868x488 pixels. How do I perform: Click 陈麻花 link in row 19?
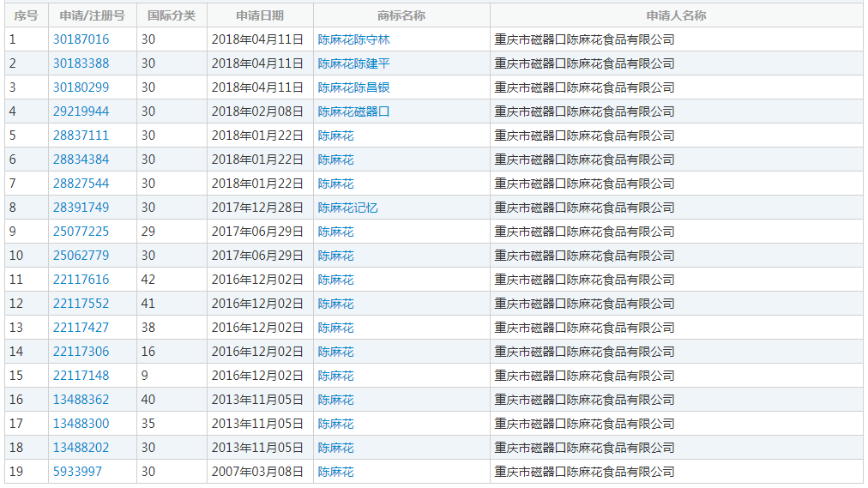335,472
